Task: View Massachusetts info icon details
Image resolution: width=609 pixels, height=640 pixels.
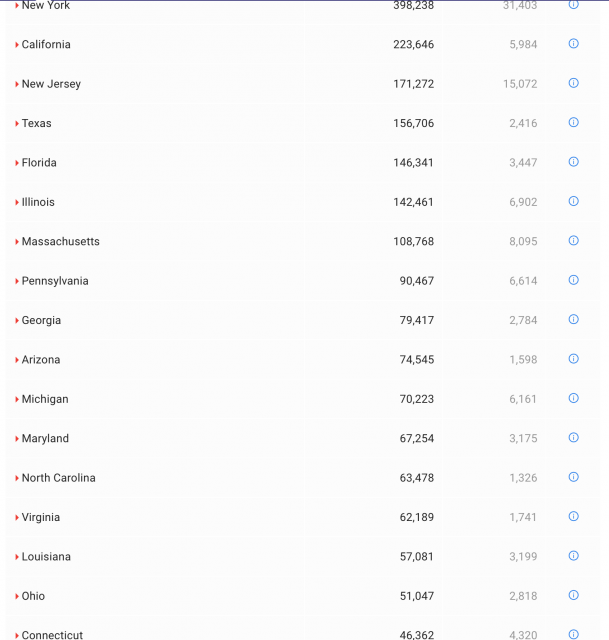Action: [x=573, y=241]
